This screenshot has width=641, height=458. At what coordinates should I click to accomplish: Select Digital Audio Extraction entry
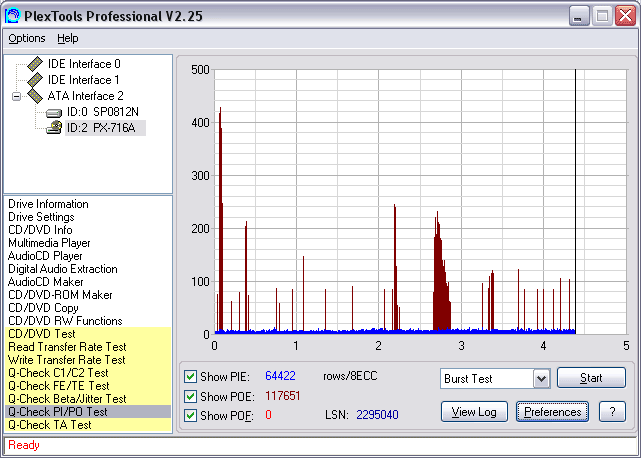[63, 269]
